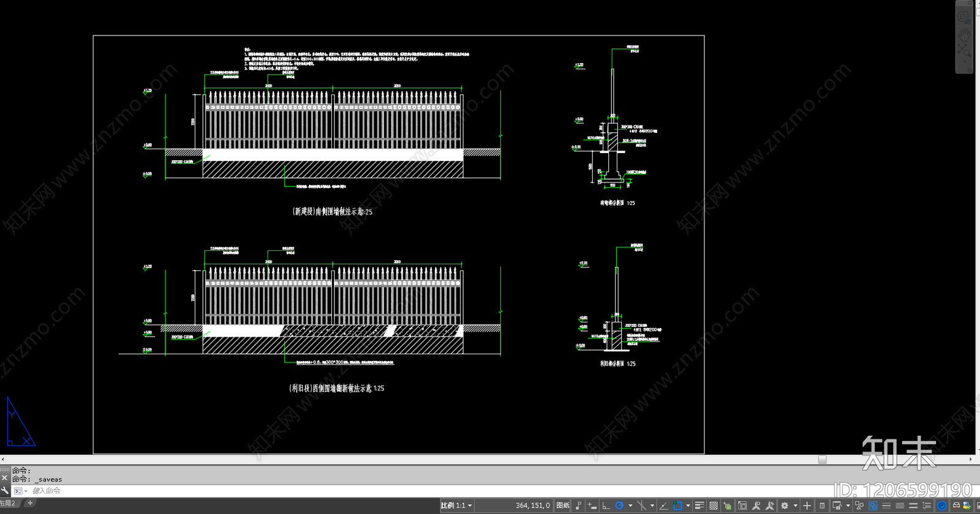Toggle dynamic input status icon
The image size is (980, 514).
592,505
